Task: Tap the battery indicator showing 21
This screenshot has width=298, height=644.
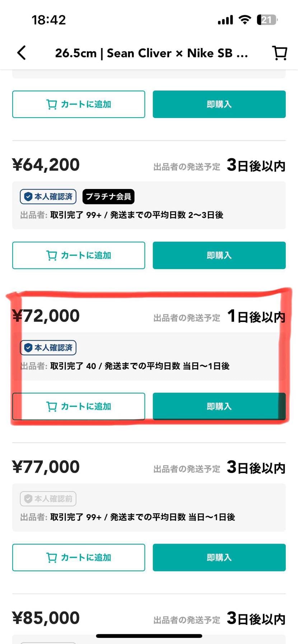Action: coord(266,20)
